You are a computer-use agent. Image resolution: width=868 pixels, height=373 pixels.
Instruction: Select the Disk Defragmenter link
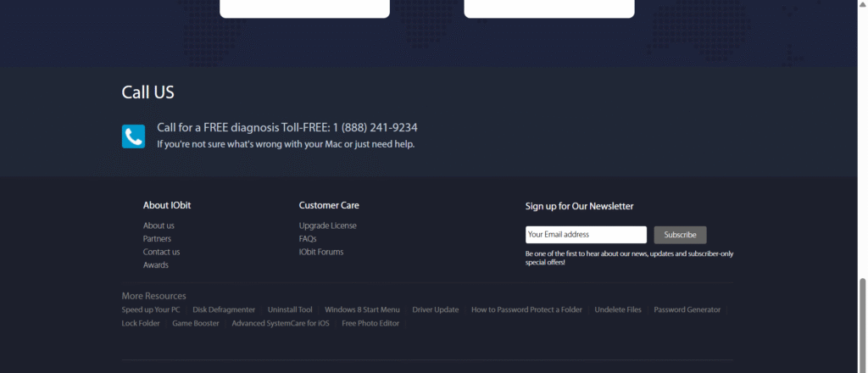tap(224, 310)
